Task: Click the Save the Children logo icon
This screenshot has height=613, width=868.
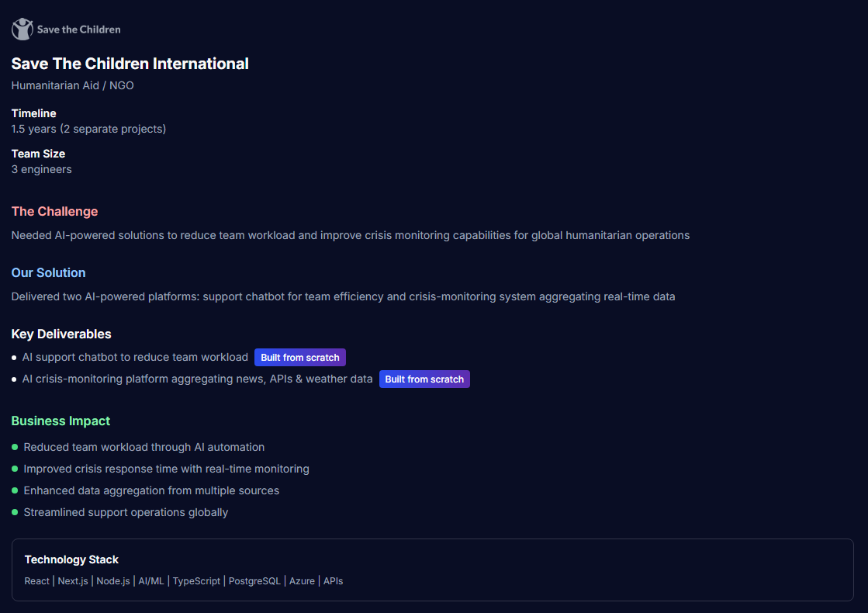Action: coord(22,29)
